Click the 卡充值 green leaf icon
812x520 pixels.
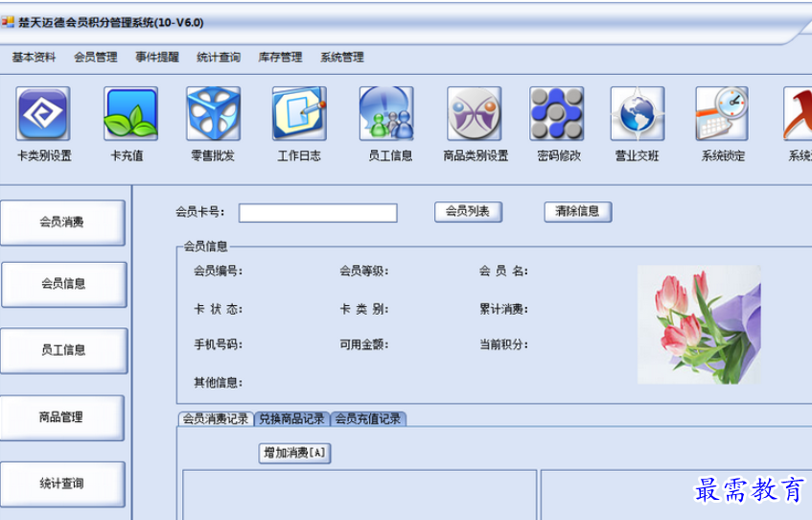click(130, 113)
